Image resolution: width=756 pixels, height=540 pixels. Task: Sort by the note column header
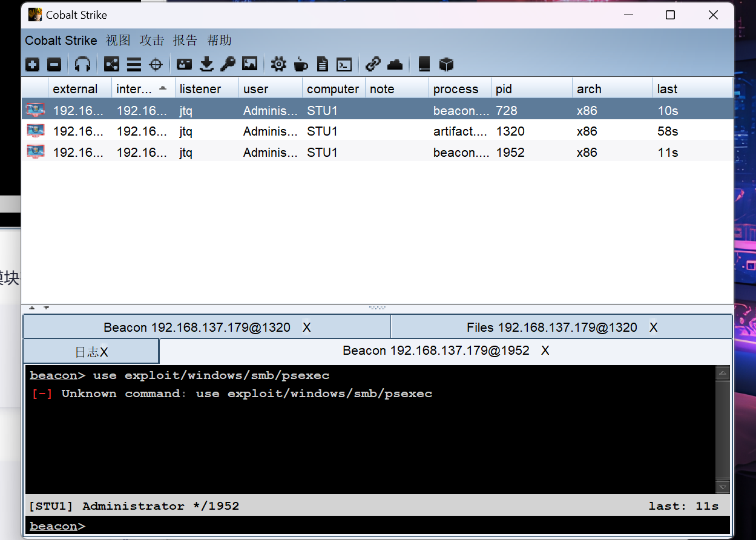pos(397,89)
